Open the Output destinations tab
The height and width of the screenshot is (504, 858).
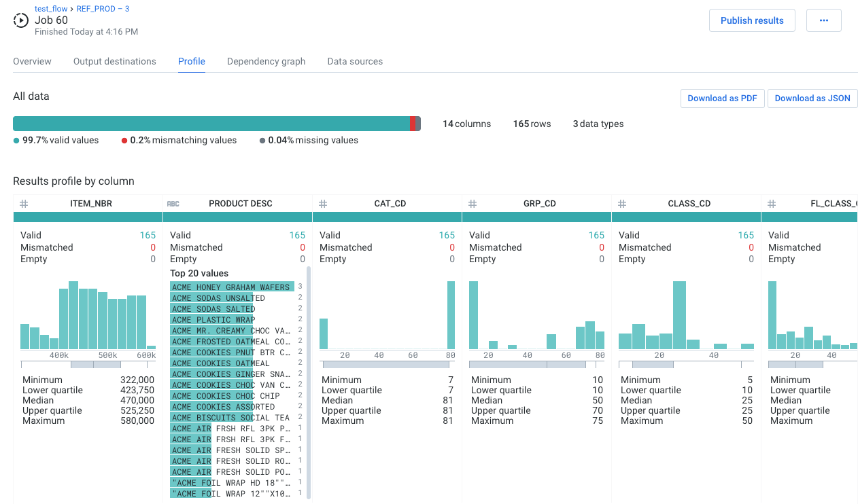tap(115, 61)
